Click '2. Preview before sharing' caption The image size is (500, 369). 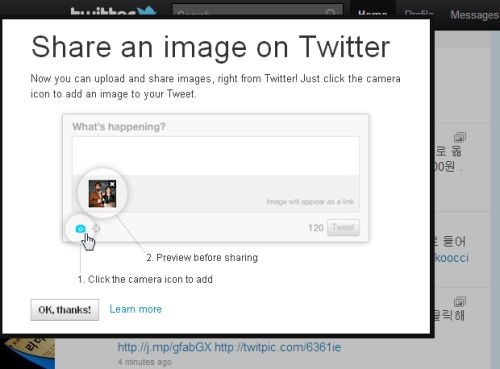point(202,258)
